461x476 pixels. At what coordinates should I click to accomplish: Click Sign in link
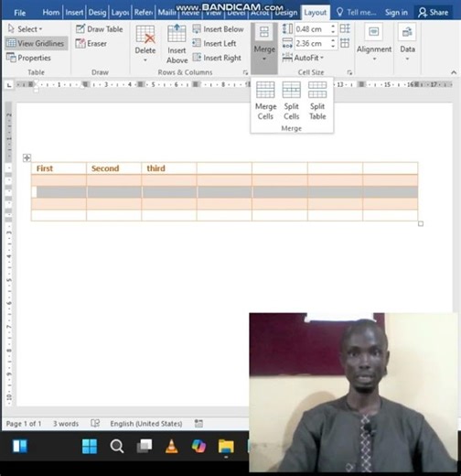pos(396,13)
